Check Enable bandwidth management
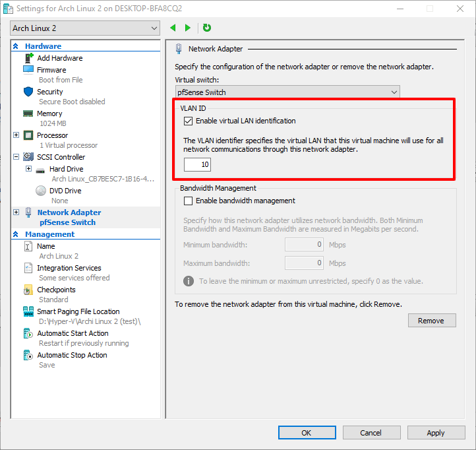This screenshot has height=450, width=476. (188, 201)
